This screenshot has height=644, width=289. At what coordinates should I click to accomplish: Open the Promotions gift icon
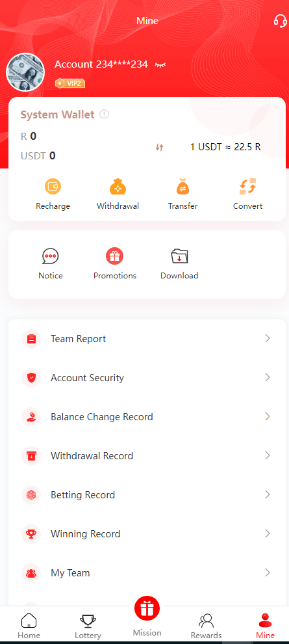click(115, 257)
